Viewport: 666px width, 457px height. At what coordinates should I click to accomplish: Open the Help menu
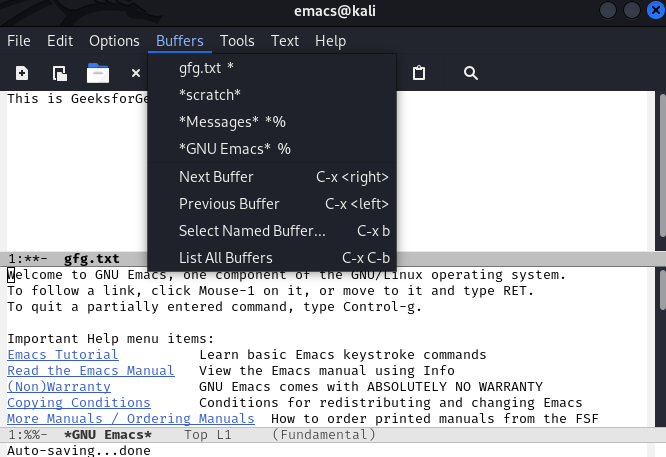point(330,41)
